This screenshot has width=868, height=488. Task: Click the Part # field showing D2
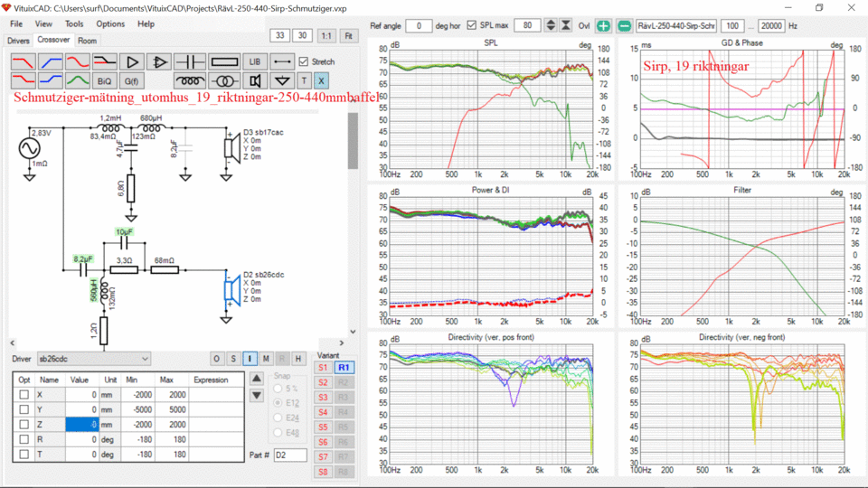[x=290, y=455]
